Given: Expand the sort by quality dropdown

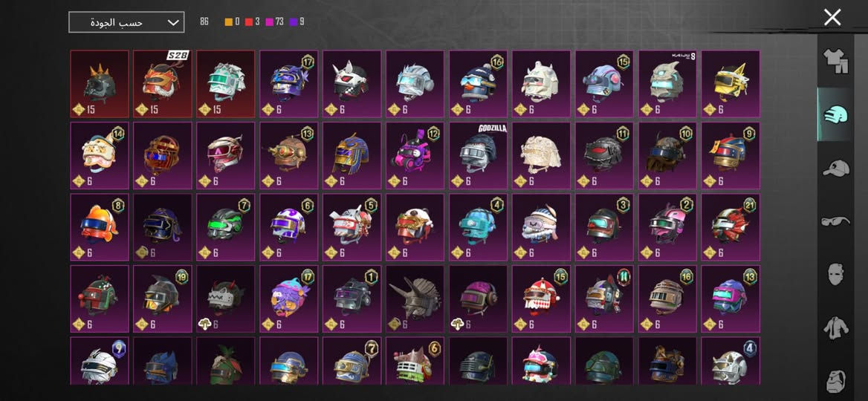Looking at the screenshot, I should tap(126, 22).
